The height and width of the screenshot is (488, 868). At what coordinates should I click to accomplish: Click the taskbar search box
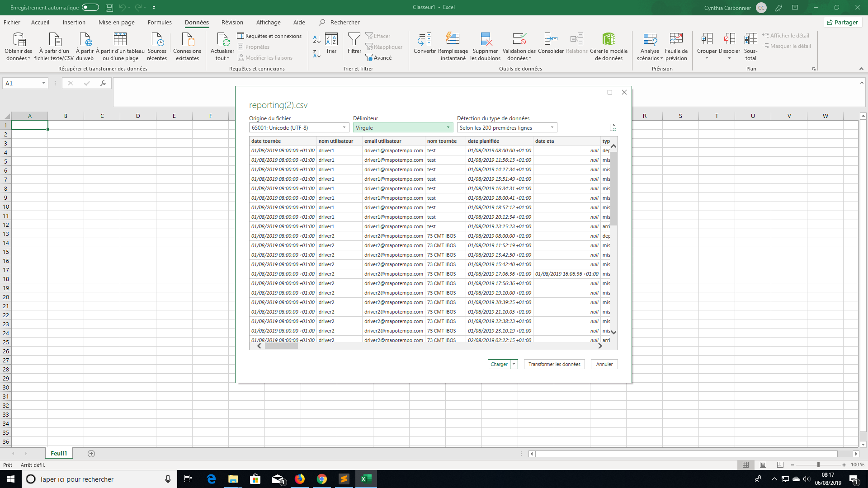coord(99,479)
